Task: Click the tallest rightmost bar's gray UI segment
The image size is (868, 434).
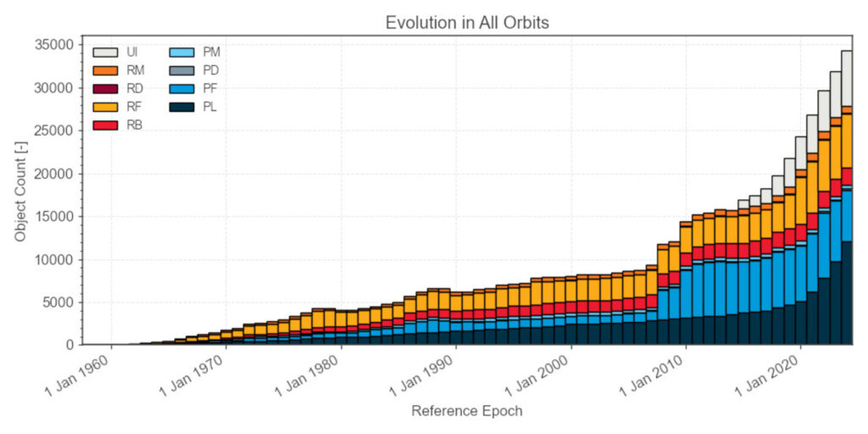Action: tap(847, 78)
